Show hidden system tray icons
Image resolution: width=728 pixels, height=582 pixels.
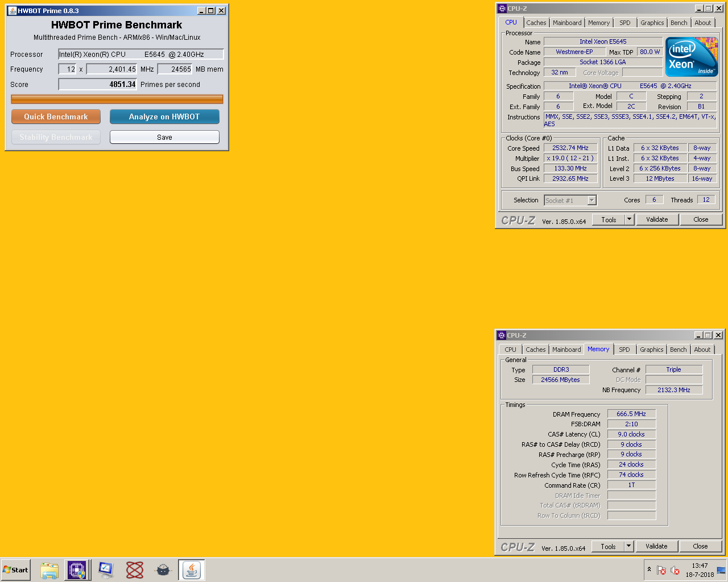tap(649, 569)
